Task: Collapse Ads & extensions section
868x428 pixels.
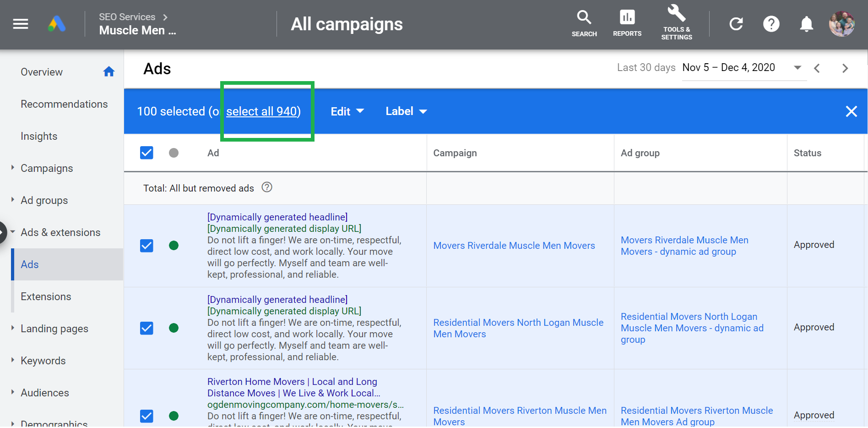Action: pos(13,232)
